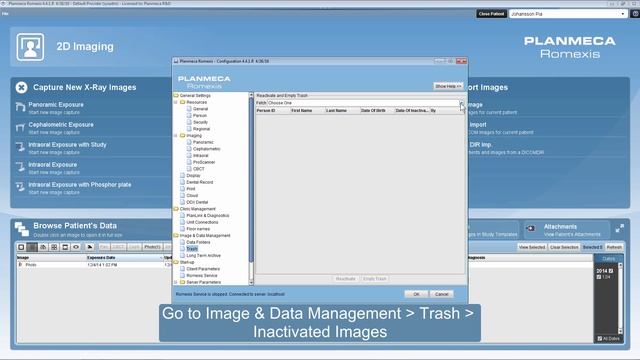Open Attachments panel

(567, 230)
